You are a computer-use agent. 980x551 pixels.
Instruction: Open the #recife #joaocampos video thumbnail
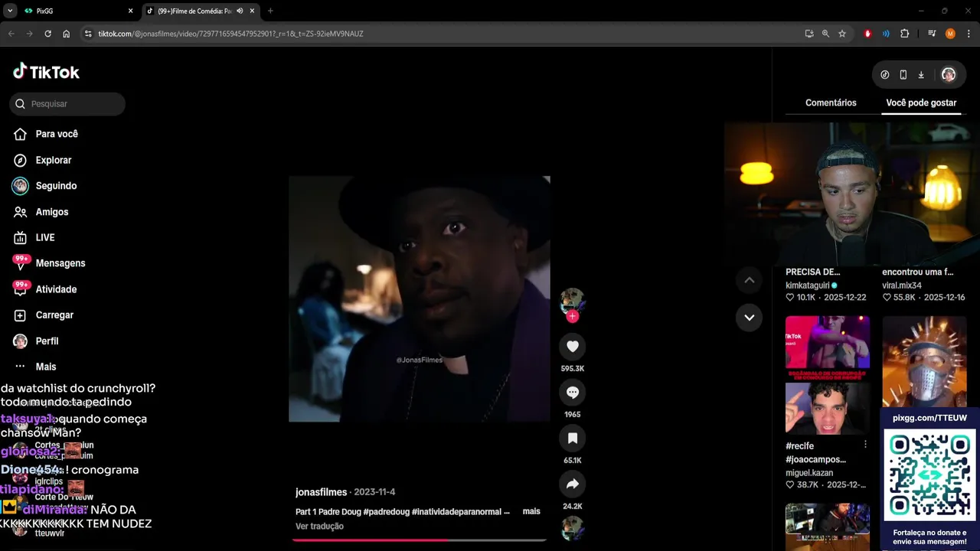828,375
